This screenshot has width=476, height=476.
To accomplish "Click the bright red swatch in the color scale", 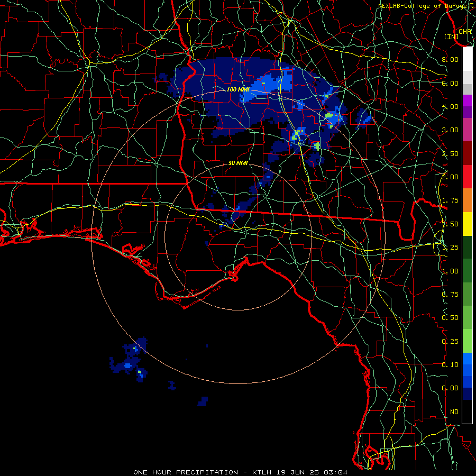I will click(467, 177).
